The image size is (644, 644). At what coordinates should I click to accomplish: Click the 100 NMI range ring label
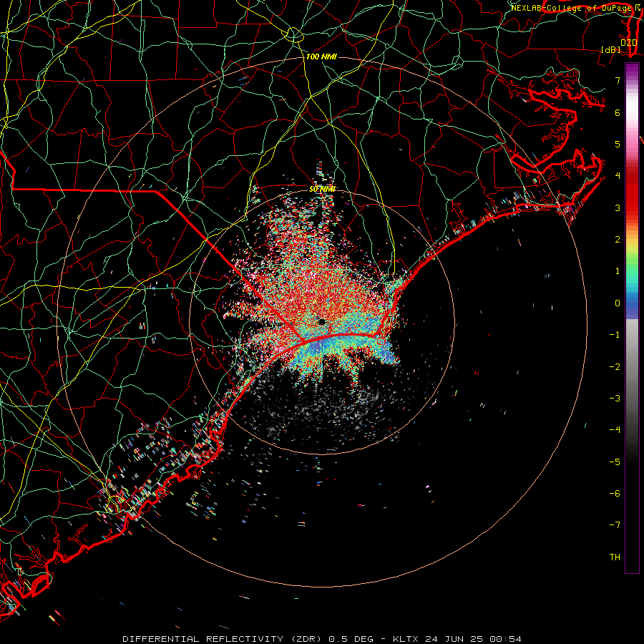click(x=321, y=57)
